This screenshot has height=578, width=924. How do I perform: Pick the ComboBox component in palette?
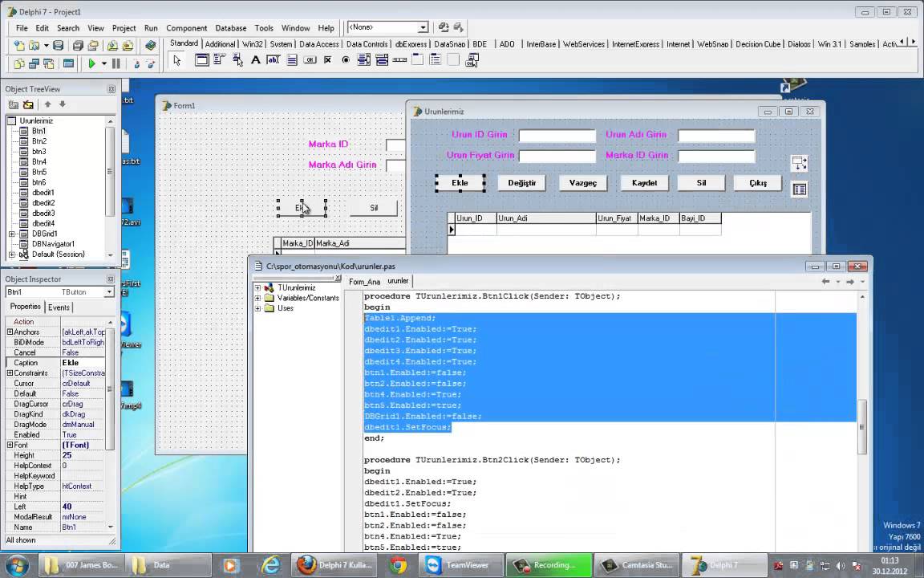381,59
